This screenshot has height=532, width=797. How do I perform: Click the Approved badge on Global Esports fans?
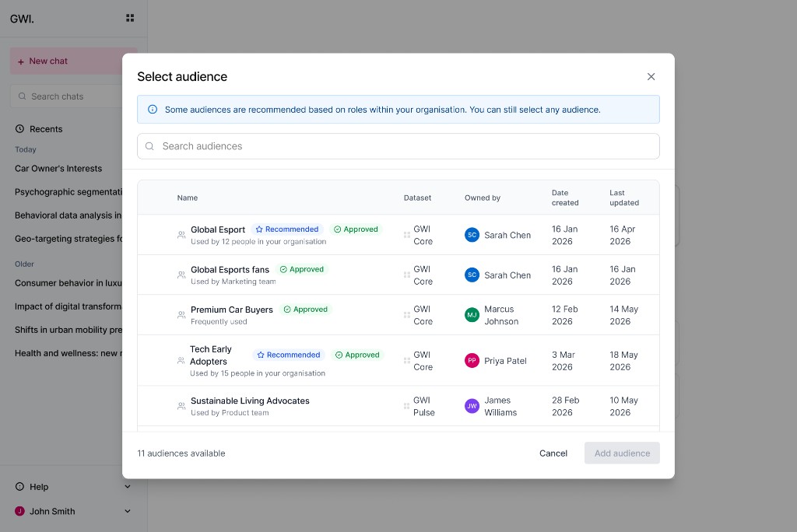302,269
